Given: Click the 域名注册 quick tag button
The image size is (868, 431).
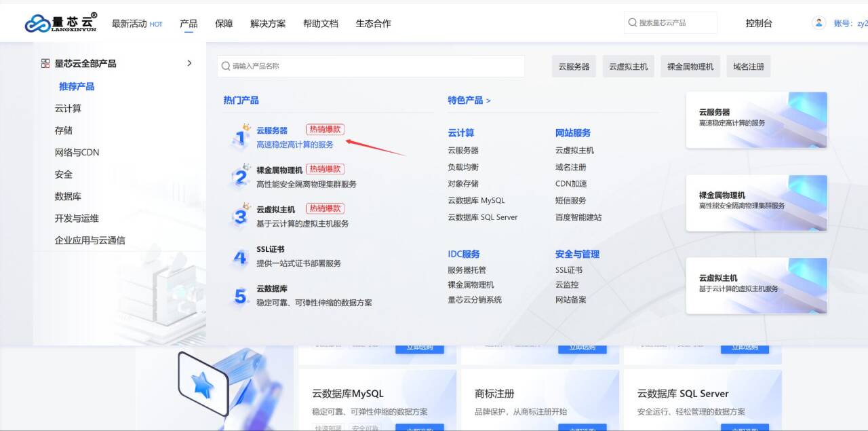Looking at the screenshot, I should pos(749,67).
